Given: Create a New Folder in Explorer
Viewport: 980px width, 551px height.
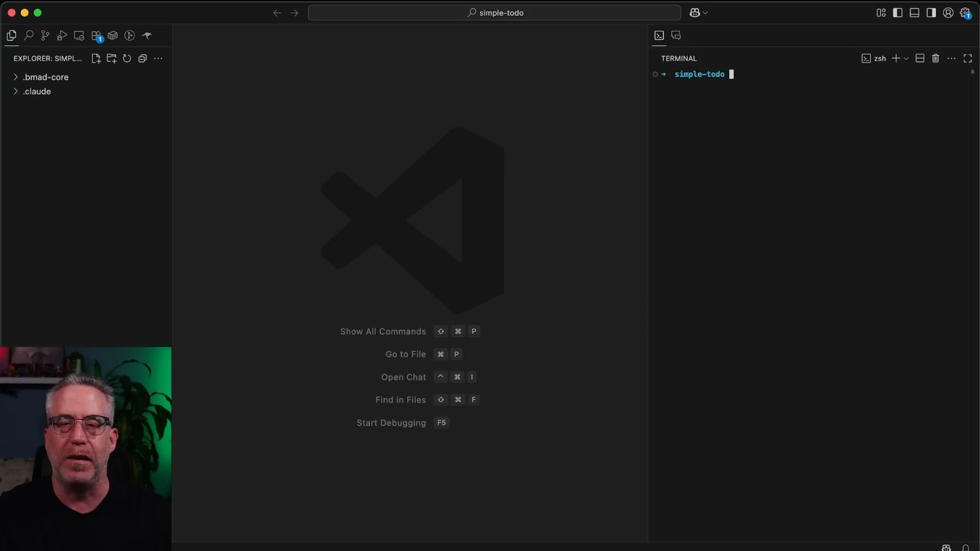Looking at the screenshot, I should [x=111, y=59].
